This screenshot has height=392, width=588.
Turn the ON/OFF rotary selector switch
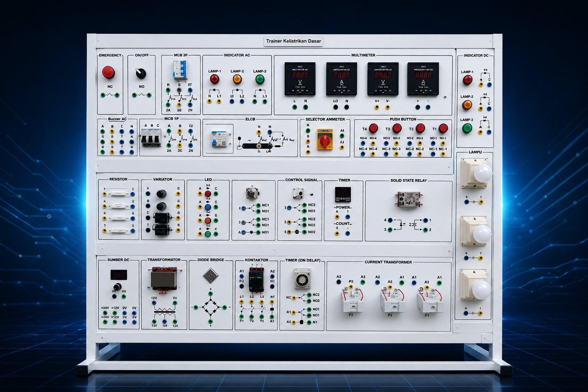[141, 73]
